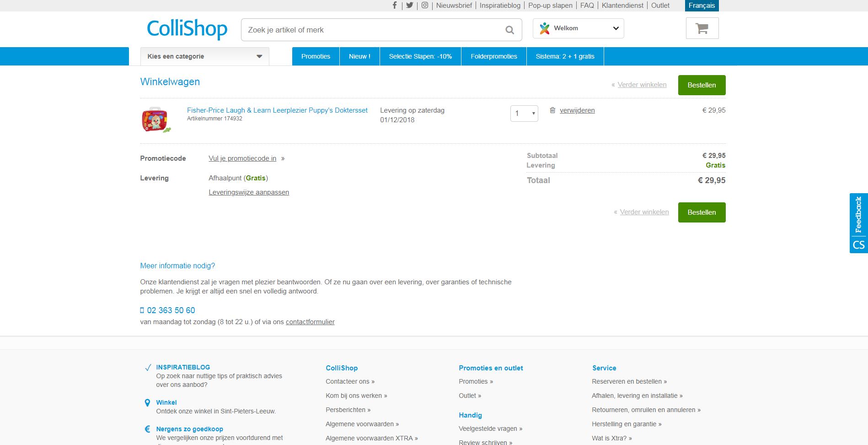Open Wat is Xtra? link
The image size is (868, 445).
[612, 438]
